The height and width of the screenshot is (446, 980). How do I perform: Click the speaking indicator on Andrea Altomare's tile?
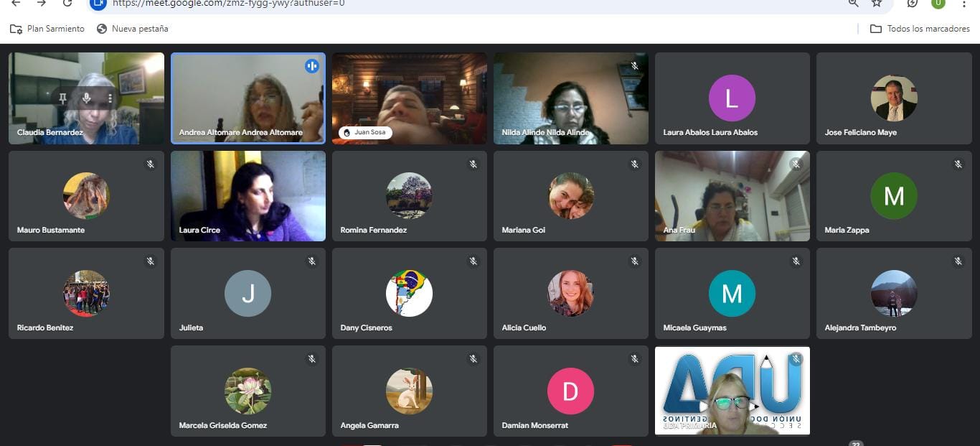point(311,66)
